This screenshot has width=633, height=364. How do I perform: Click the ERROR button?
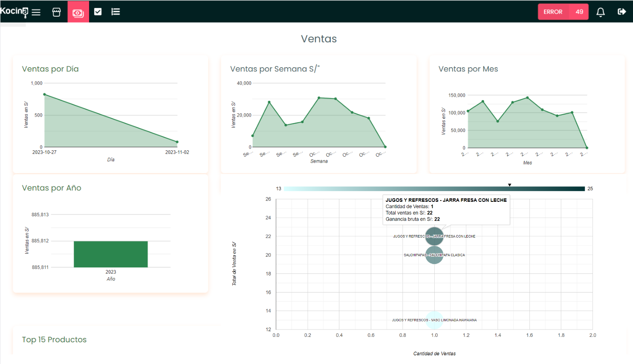553,12
